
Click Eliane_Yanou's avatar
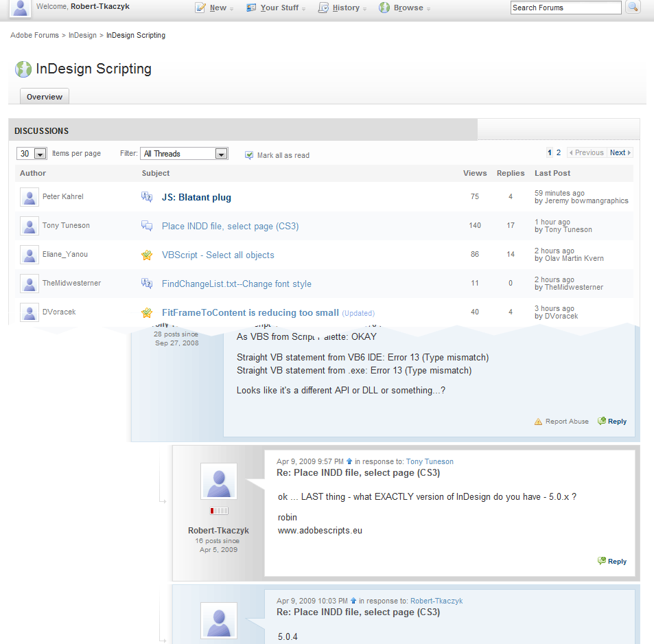pos(30,255)
